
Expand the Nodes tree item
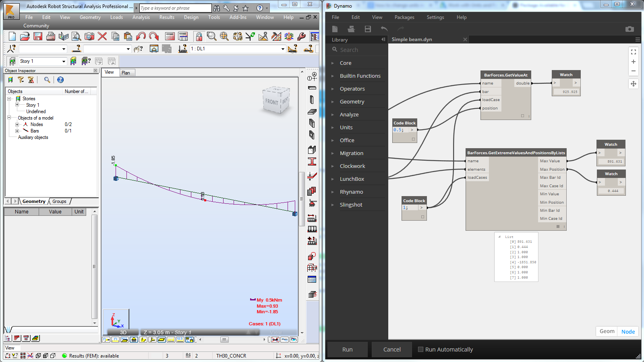pyautogui.click(x=17, y=124)
